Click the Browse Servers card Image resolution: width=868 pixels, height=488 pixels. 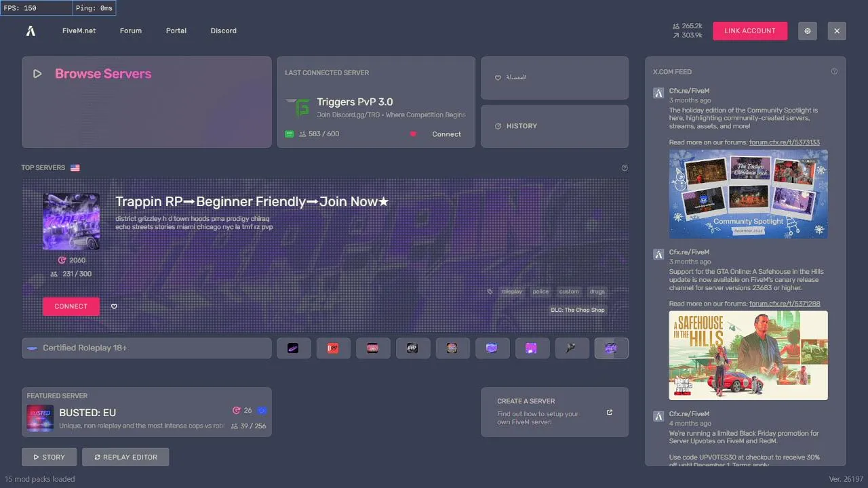point(146,102)
